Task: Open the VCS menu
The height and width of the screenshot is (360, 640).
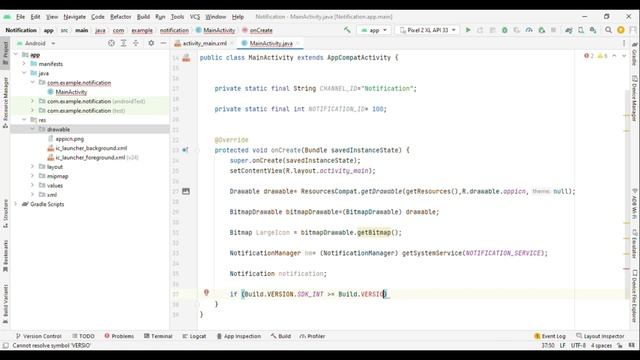Action: pos(195,17)
